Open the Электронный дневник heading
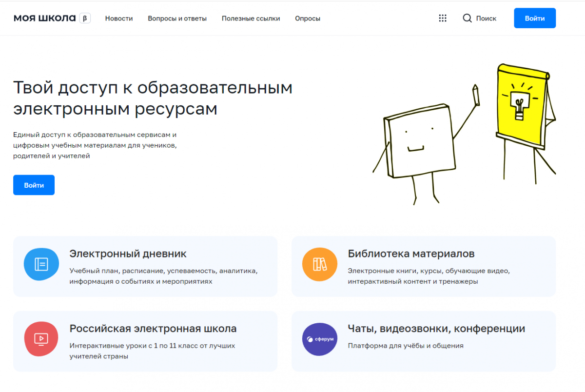The height and width of the screenshot is (392, 585). pos(128,254)
